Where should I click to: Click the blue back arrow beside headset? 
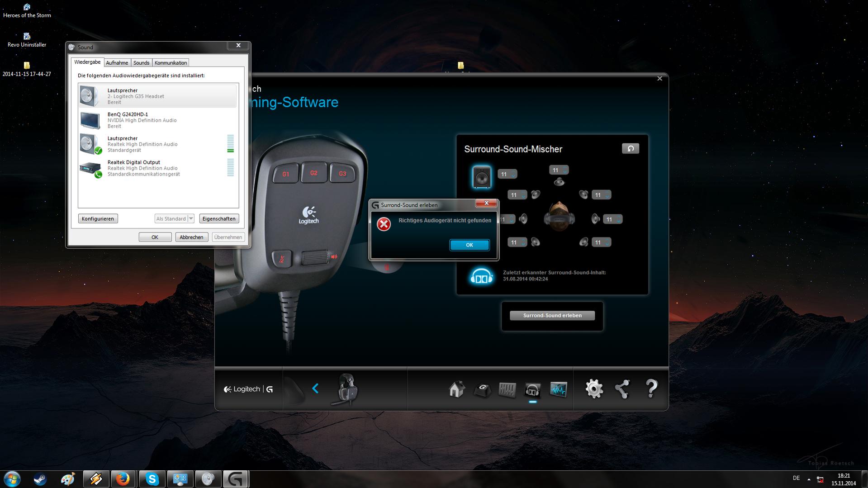(315, 389)
